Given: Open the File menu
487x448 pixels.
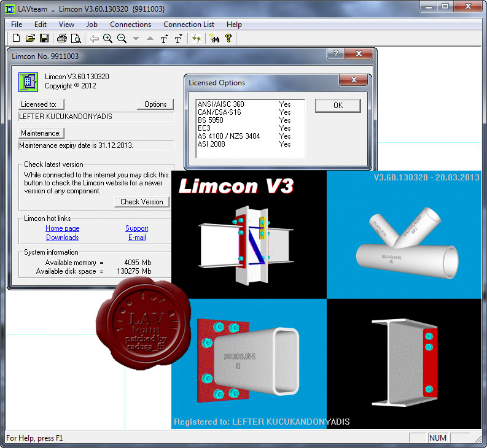Looking at the screenshot, I should [x=17, y=25].
